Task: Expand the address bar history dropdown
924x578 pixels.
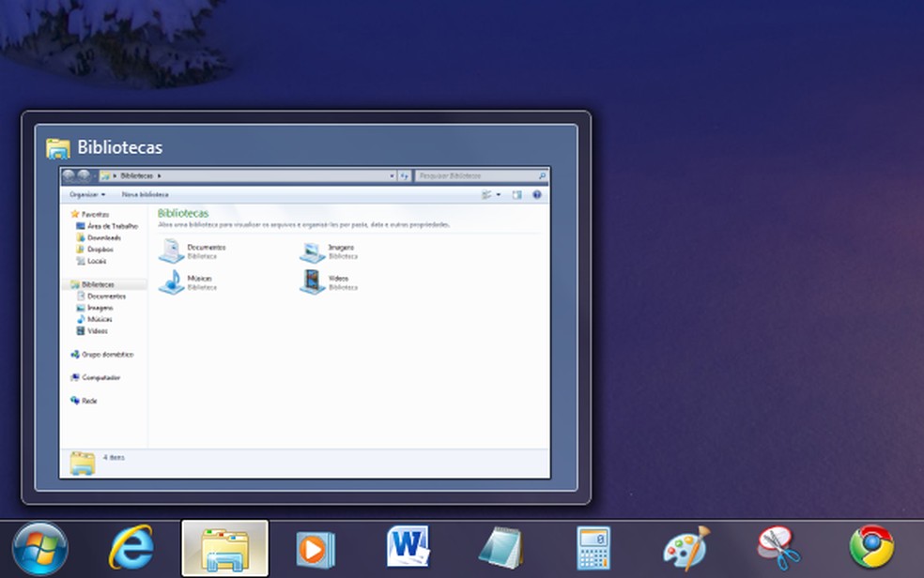Action: click(x=392, y=175)
